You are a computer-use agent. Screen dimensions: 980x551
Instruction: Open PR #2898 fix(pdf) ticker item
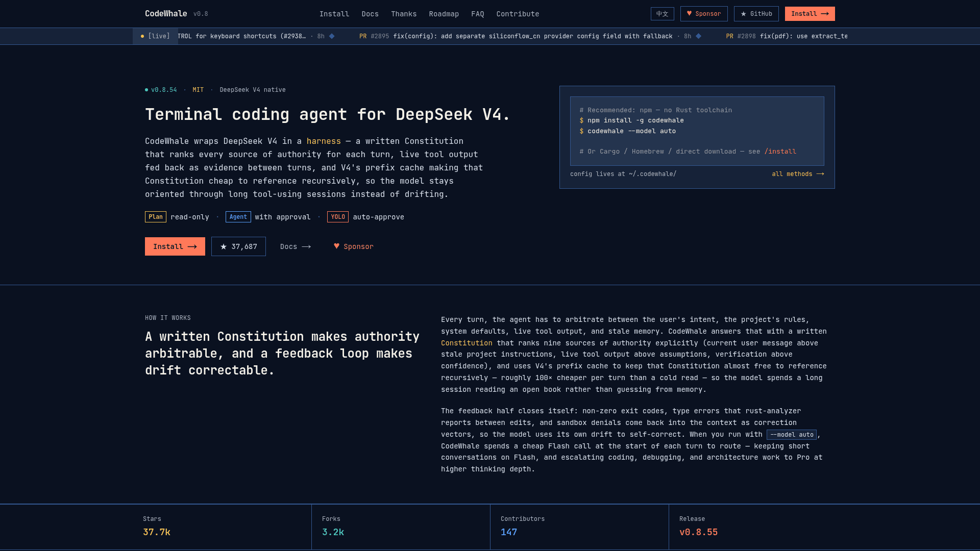pos(787,36)
